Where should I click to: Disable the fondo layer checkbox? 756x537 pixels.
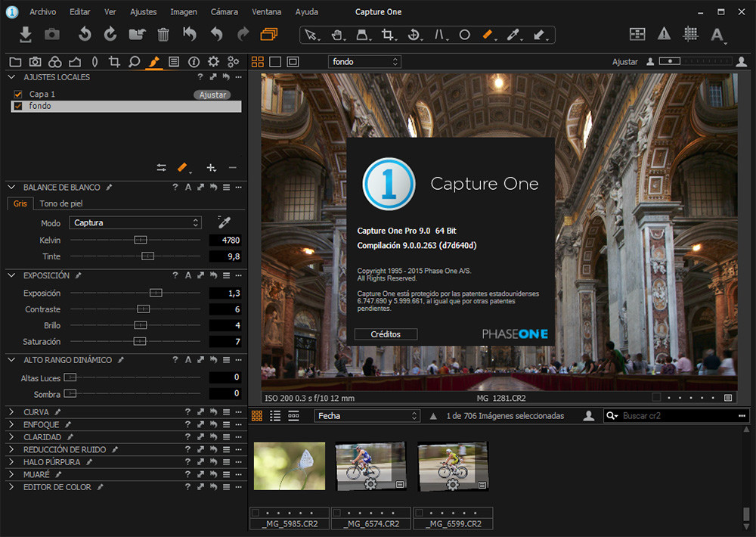pyautogui.click(x=17, y=106)
